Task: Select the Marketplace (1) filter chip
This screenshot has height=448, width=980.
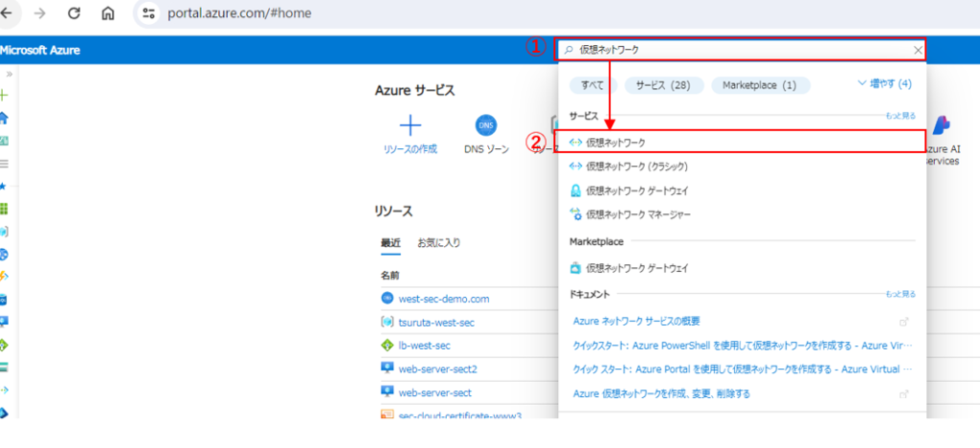Action: coord(760,85)
